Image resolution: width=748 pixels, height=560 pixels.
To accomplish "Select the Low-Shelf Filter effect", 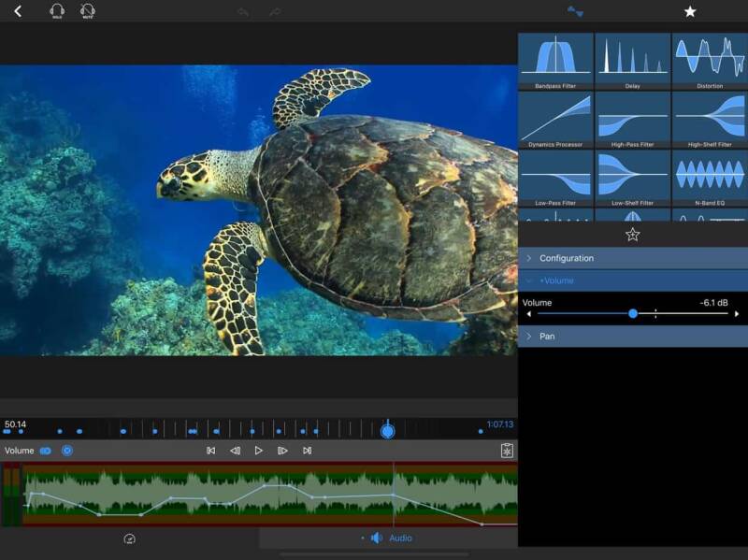I will pyautogui.click(x=633, y=179).
